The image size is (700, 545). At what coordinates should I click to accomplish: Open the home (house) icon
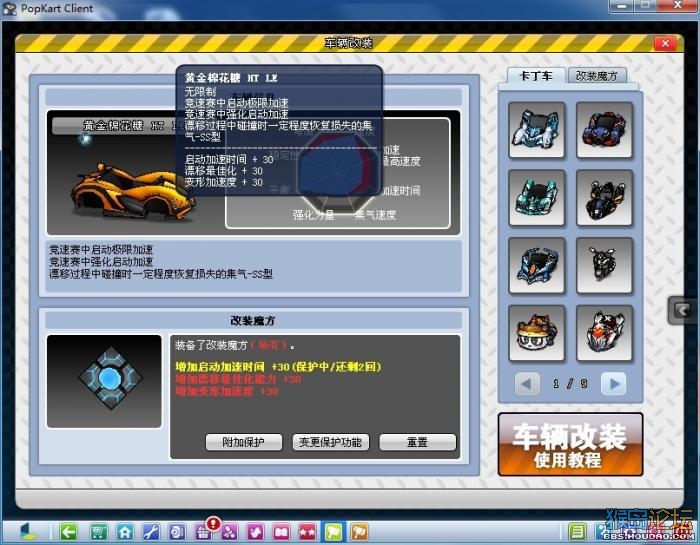pos(125,532)
